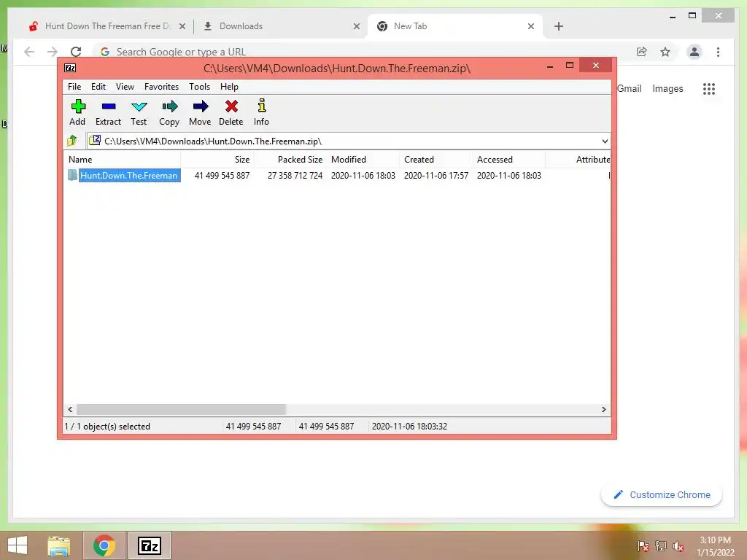The height and width of the screenshot is (560, 747).
Task: Reload the page in Chrome
Action: [x=76, y=52]
